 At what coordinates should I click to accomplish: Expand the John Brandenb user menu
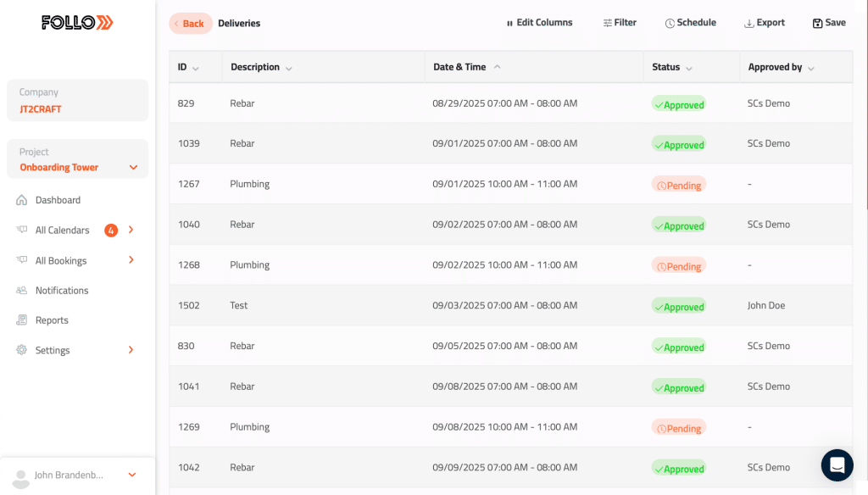pyautogui.click(x=131, y=476)
